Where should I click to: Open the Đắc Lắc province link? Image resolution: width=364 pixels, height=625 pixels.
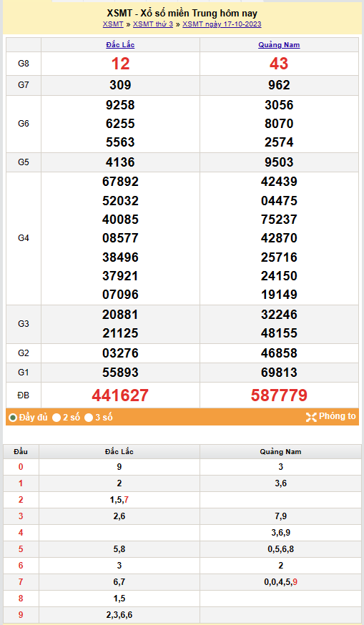[120, 45]
